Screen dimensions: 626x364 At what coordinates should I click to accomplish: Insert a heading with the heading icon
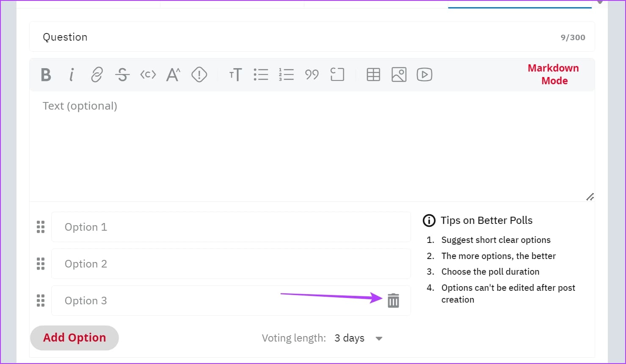coord(235,75)
